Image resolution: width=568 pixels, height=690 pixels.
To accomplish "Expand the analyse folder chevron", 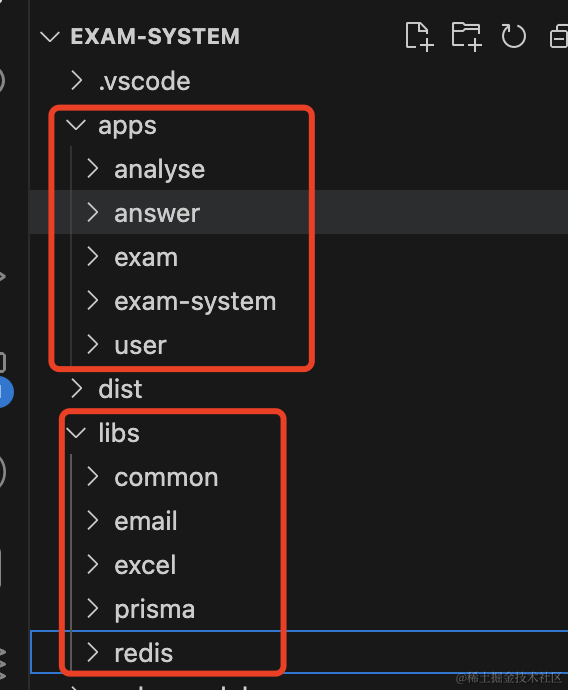I will click(92, 169).
